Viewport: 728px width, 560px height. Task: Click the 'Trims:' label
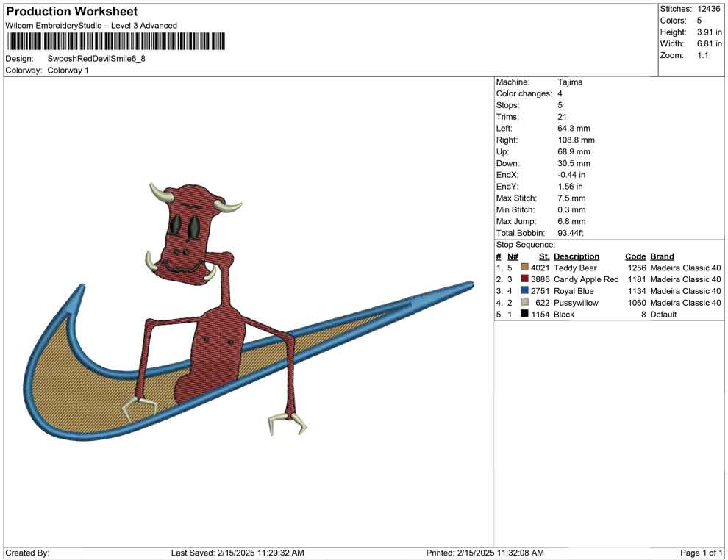507,116
